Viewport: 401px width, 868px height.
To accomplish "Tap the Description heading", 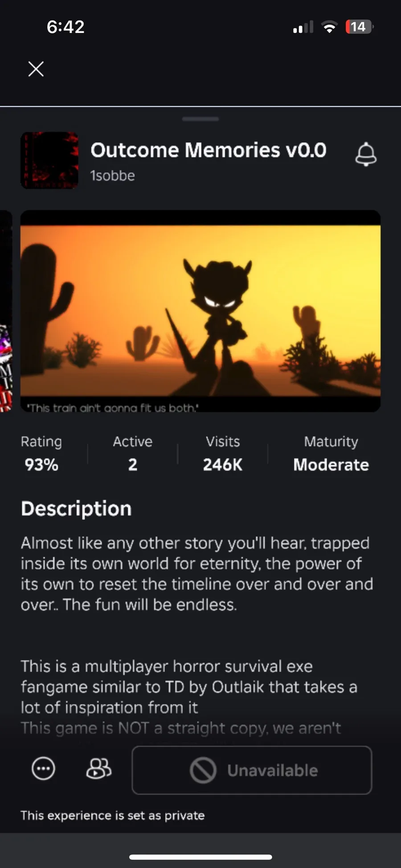I will 76,508.
